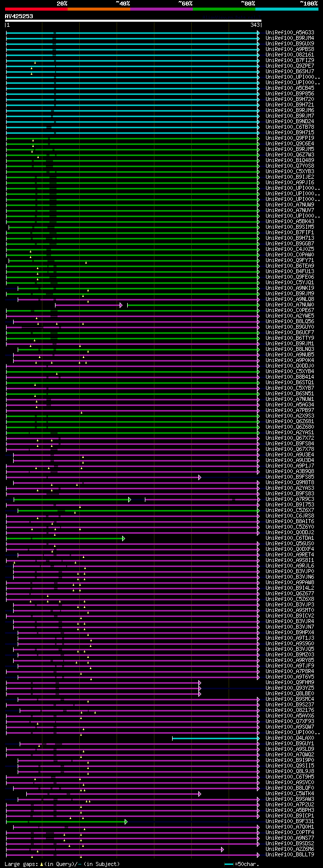Select hit label UniRef100_Q4LAX0
323x868 pixels.
click(290, 738)
